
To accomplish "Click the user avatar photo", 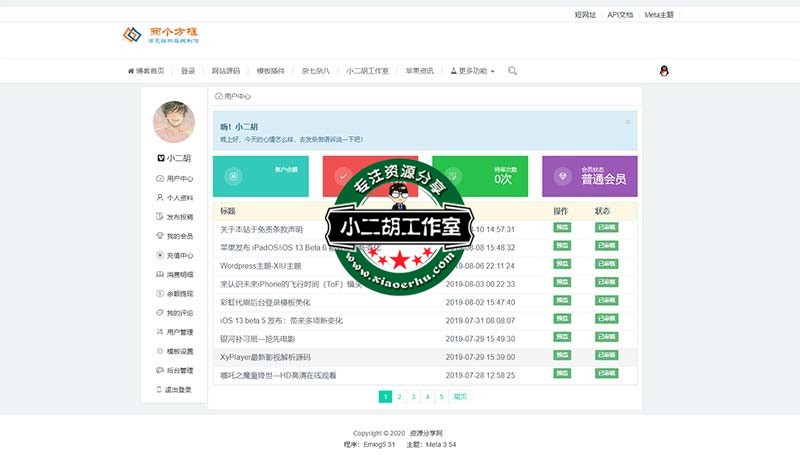I will pyautogui.click(x=174, y=122).
